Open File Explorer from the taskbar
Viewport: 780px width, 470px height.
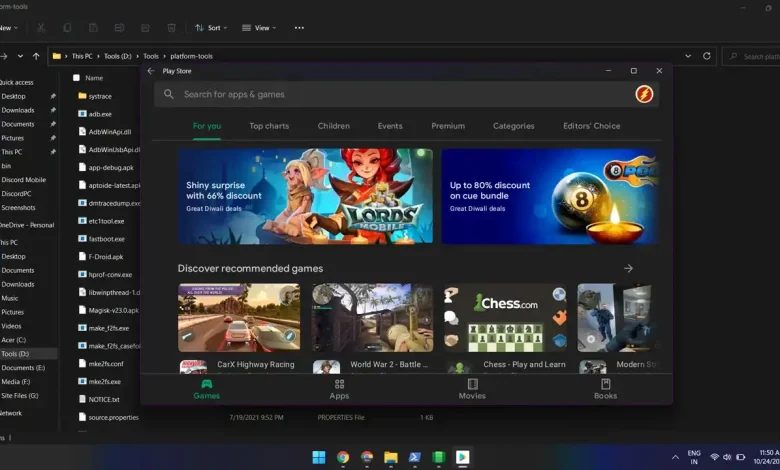click(x=391, y=457)
